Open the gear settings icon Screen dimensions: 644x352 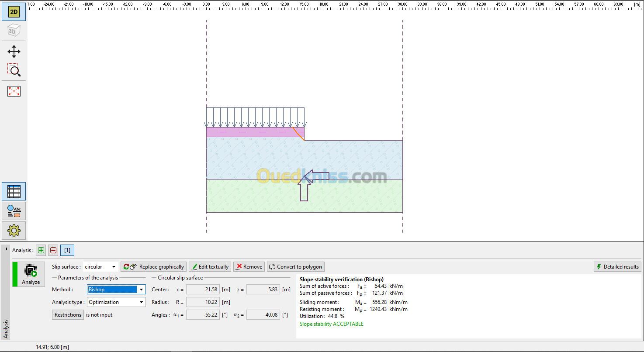(x=14, y=230)
